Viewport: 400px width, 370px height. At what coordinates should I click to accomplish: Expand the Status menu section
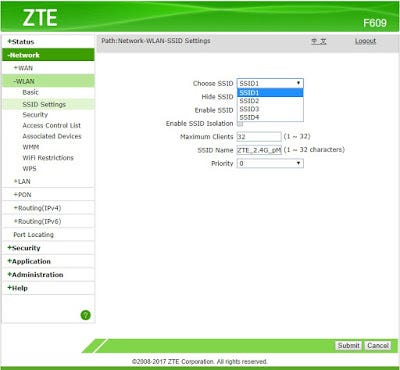[x=21, y=42]
